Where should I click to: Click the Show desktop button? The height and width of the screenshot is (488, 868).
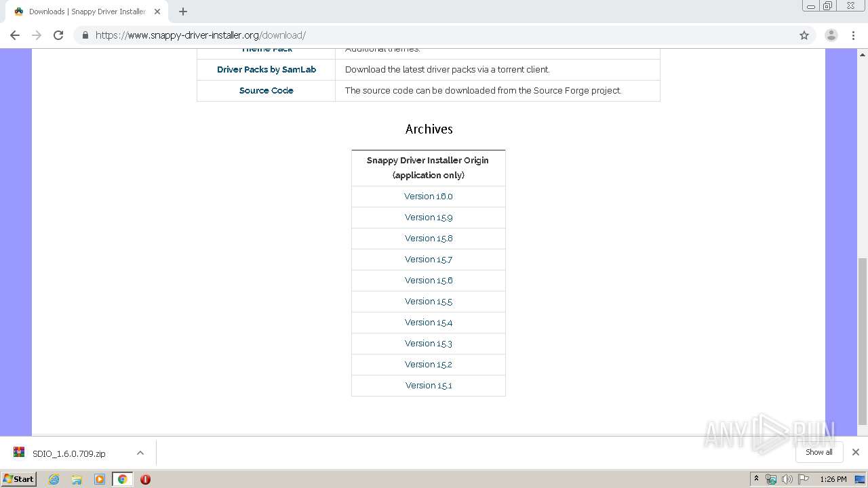point(861,479)
